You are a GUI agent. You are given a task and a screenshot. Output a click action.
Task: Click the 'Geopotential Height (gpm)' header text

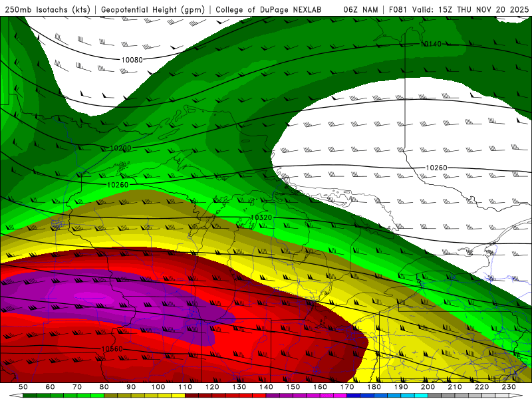pyautogui.click(x=153, y=10)
